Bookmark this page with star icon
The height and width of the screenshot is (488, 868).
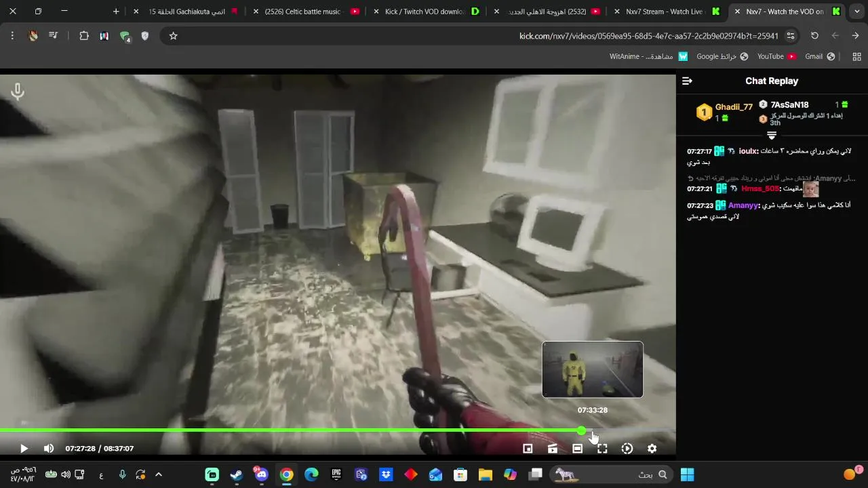point(173,36)
